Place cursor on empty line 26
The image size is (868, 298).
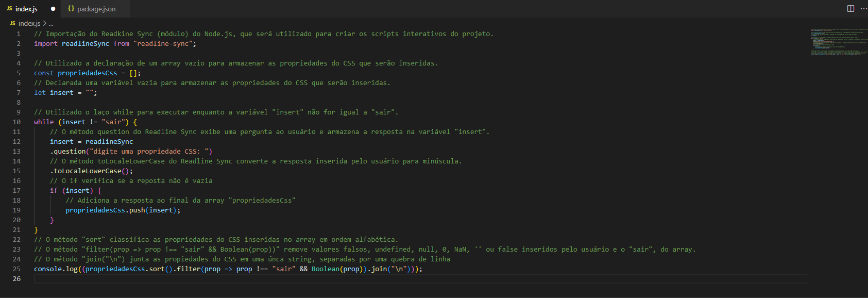(x=420, y=279)
